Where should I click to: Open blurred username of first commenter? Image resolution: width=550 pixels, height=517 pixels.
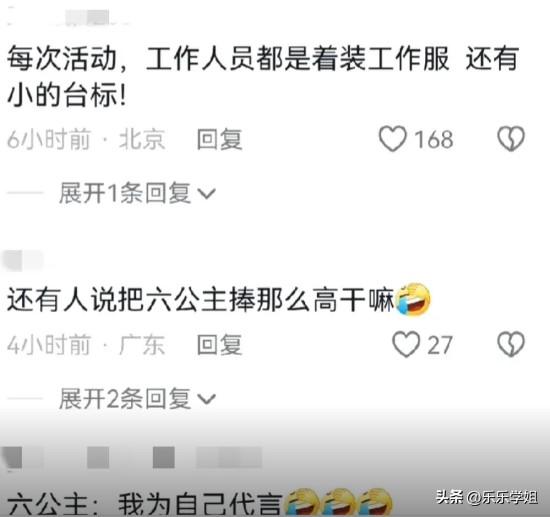pyautogui.click(x=68, y=18)
